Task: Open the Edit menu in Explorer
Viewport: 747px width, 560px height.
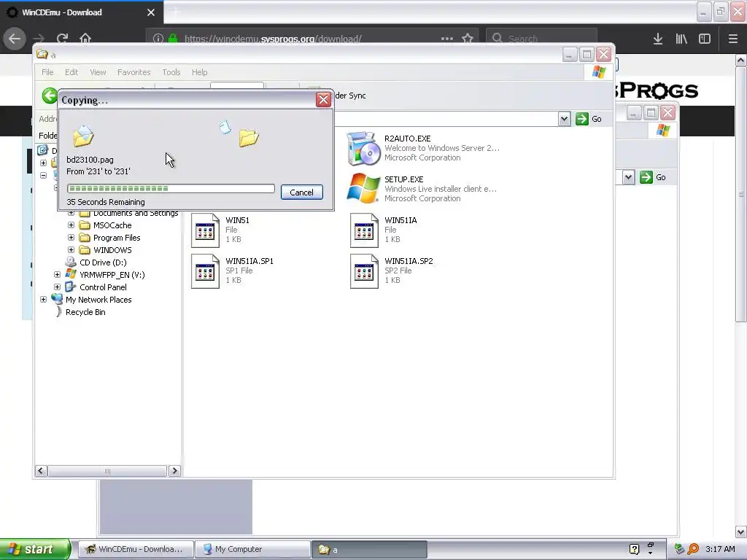Action: pyautogui.click(x=71, y=72)
